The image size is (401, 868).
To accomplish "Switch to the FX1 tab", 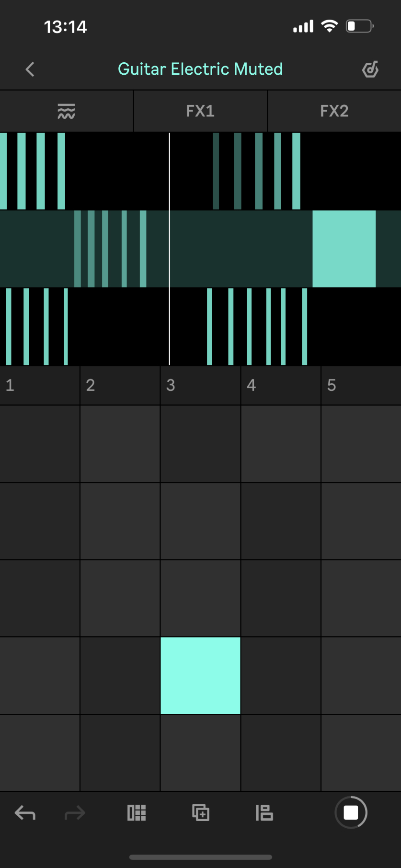I will [200, 111].
